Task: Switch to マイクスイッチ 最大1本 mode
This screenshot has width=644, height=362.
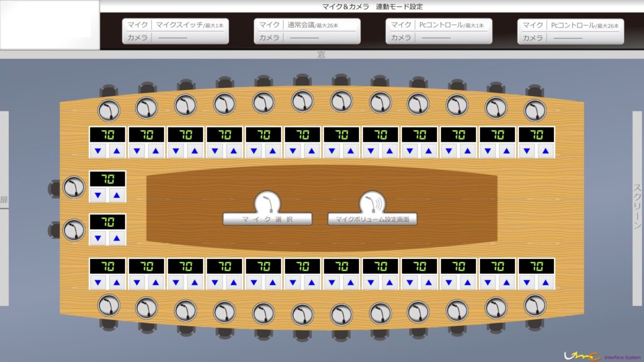Action: point(175,31)
